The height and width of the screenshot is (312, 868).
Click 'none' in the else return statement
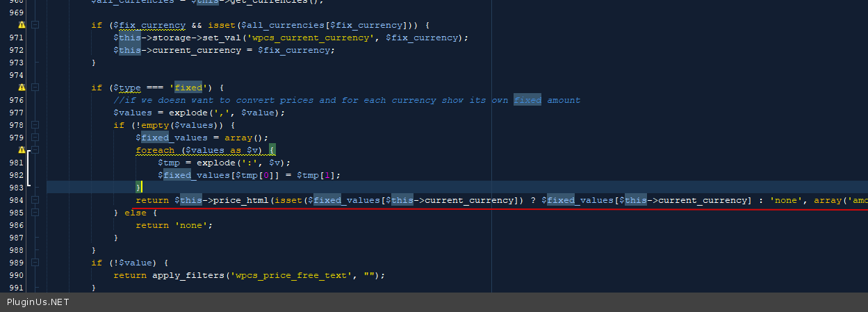[x=193, y=225]
